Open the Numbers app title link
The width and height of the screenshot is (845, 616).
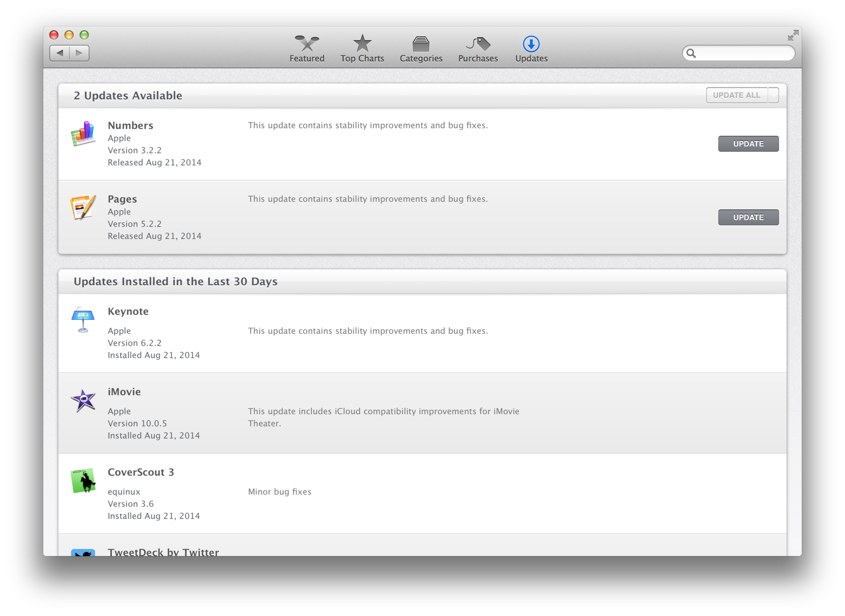click(x=130, y=125)
